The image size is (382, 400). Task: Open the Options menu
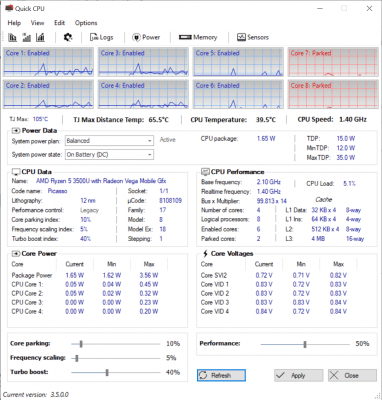click(86, 23)
